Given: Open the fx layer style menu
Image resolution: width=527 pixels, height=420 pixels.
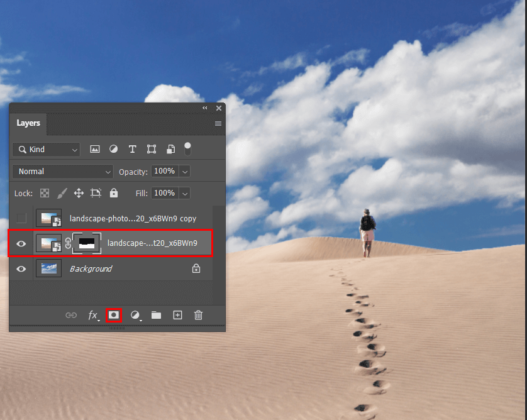Looking at the screenshot, I should click(93, 315).
